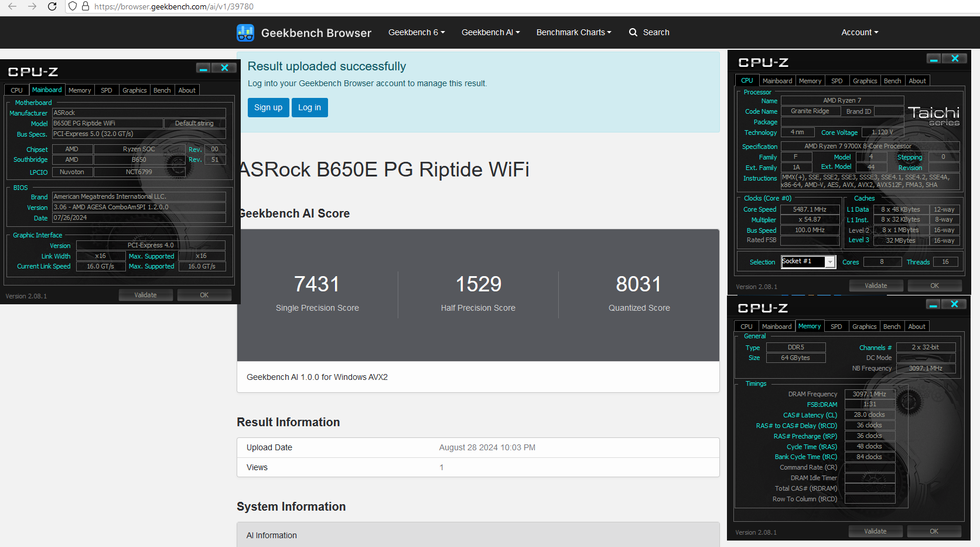
Task: Click the DRAM Frequency 3097.1 MHz value
Action: [869, 394]
